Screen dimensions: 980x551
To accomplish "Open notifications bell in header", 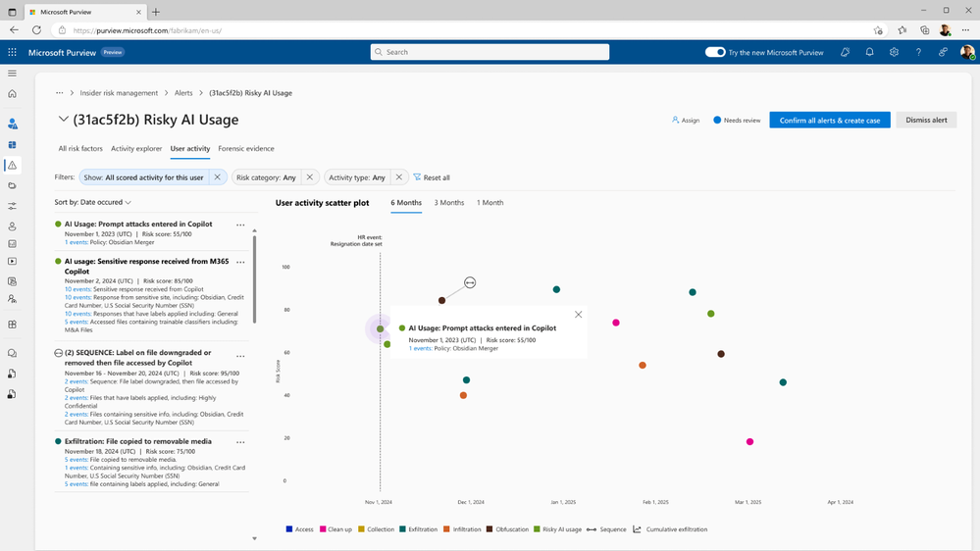I will tap(869, 53).
